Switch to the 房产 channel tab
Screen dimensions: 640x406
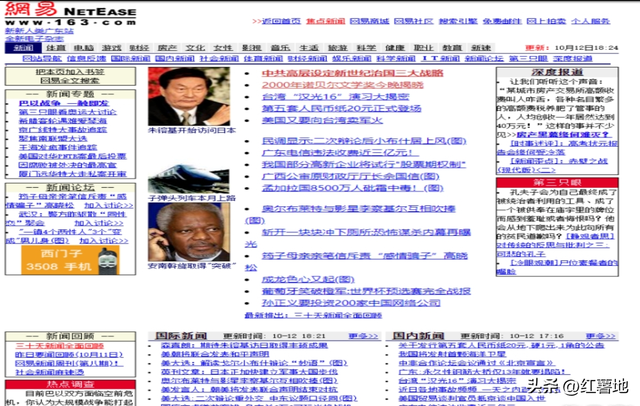coord(167,48)
